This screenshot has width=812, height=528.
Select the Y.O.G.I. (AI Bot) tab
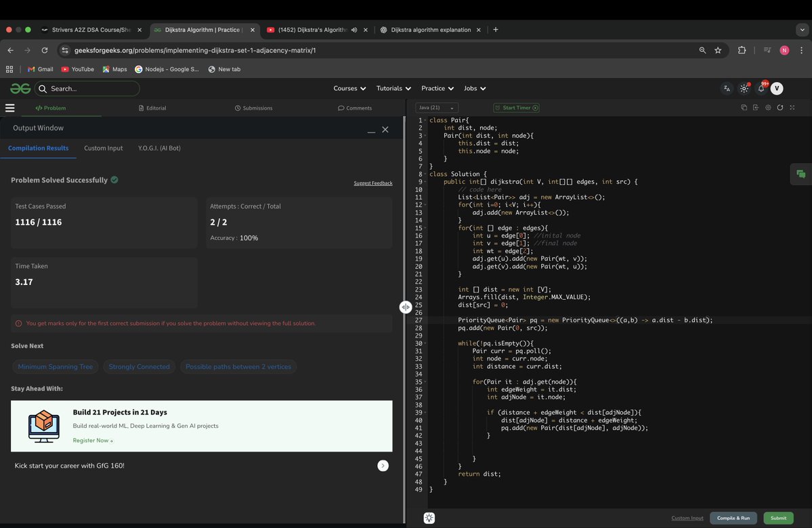coord(160,148)
